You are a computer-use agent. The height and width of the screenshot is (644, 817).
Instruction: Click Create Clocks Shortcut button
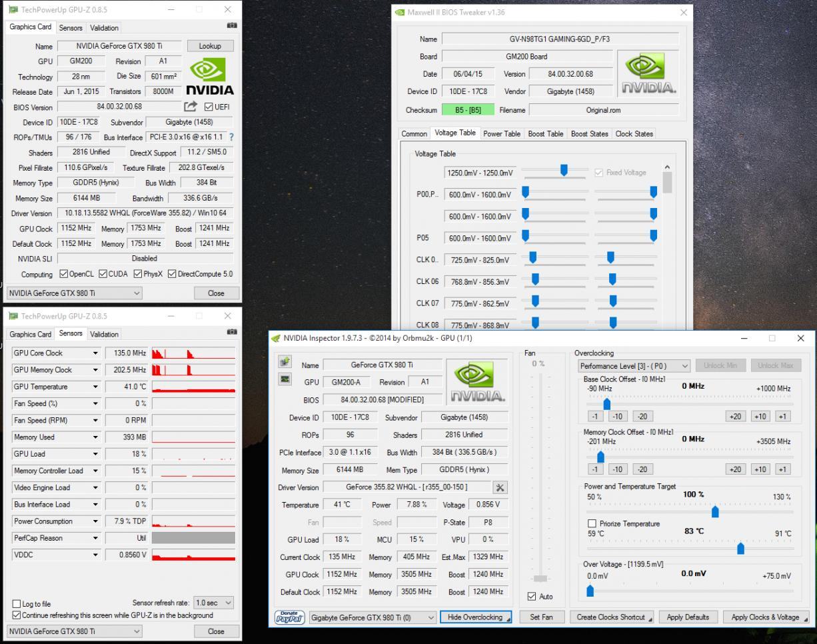(x=611, y=617)
